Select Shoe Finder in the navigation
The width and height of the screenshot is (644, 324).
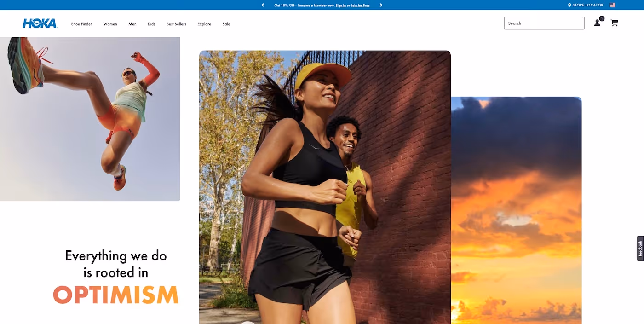[81, 23]
